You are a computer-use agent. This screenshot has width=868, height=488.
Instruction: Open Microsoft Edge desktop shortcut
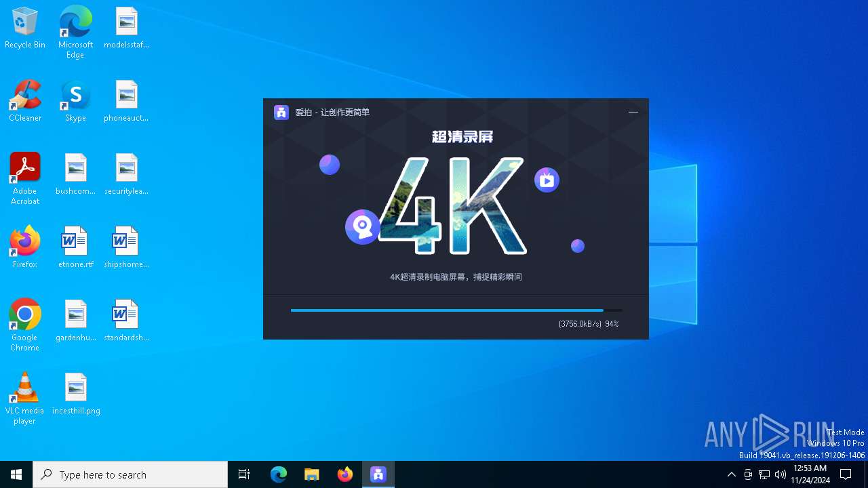(75, 33)
